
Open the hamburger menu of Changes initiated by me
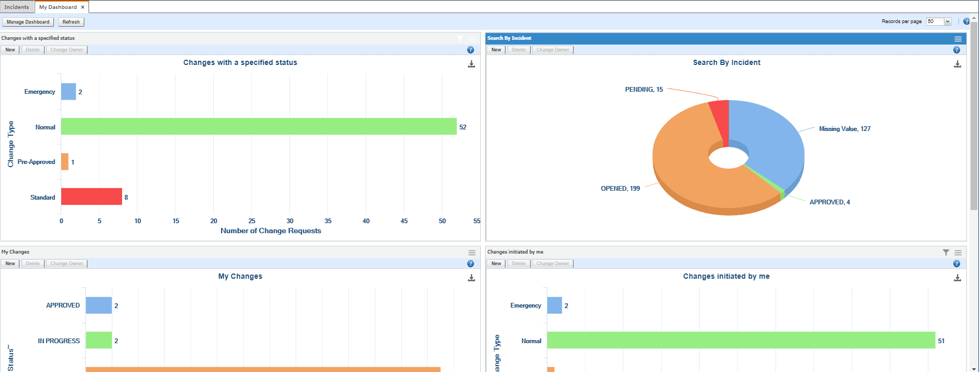click(958, 253)
